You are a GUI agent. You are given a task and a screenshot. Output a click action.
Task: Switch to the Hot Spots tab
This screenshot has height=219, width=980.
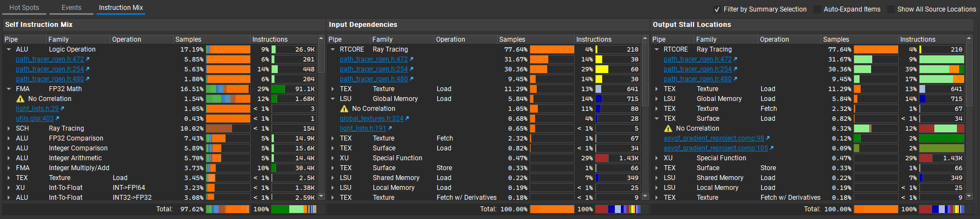(24, 8)
